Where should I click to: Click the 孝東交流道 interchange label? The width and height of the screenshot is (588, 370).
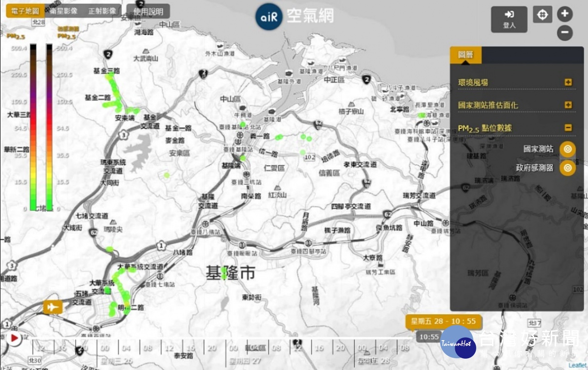tap(360, 165)
